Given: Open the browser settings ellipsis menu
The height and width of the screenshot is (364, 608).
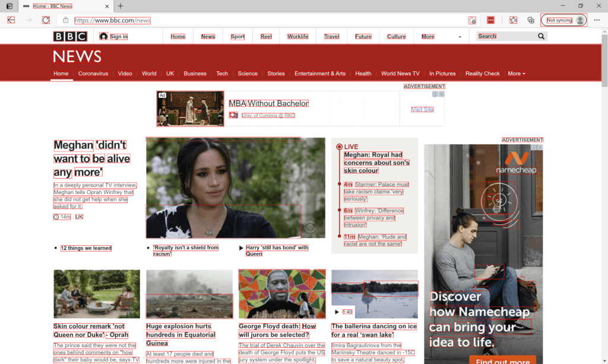Looking at the screenshot, I should click(x=597, y=20).
